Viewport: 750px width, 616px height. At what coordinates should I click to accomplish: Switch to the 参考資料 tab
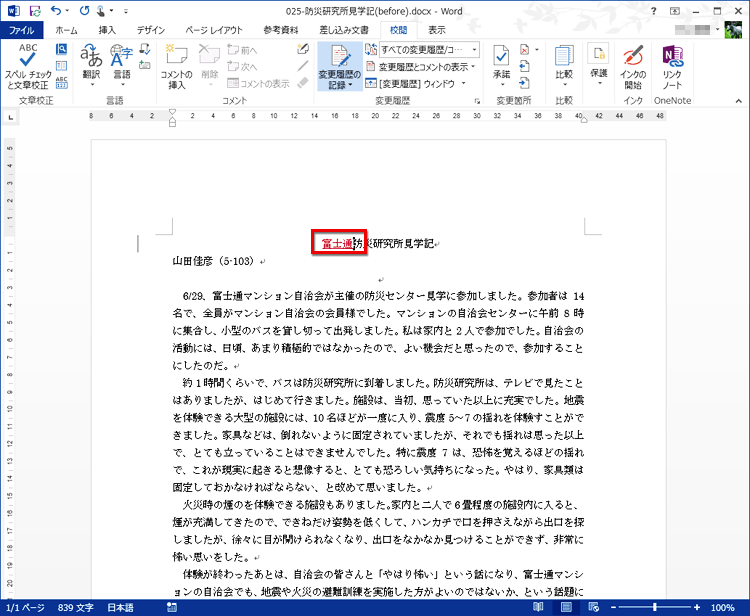click(280, 30)
